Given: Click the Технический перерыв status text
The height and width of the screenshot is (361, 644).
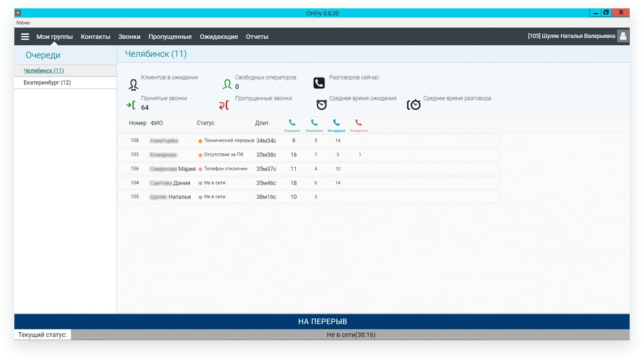Looking at the screenshot, I should (x=229, y=140).
